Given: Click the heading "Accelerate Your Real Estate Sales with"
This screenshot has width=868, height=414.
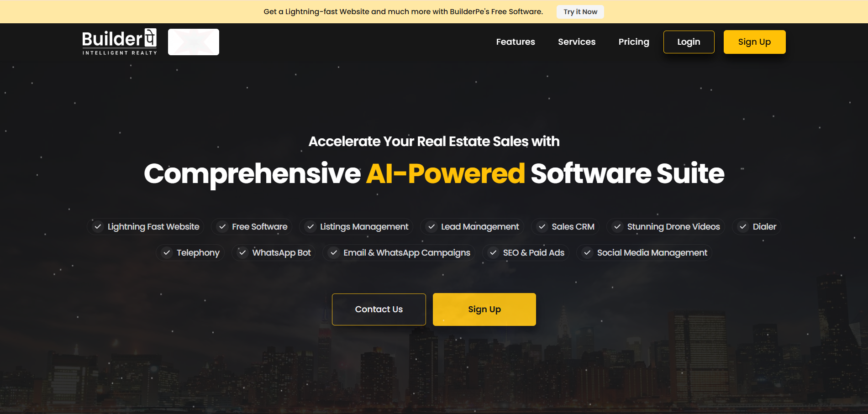Looking at the screenshot, I should pyautogui.click(x=434, y=141).
